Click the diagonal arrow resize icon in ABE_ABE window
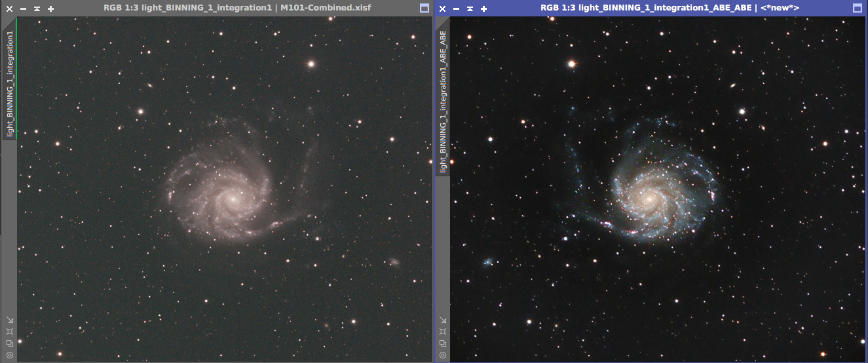 [x=443, y=320]
